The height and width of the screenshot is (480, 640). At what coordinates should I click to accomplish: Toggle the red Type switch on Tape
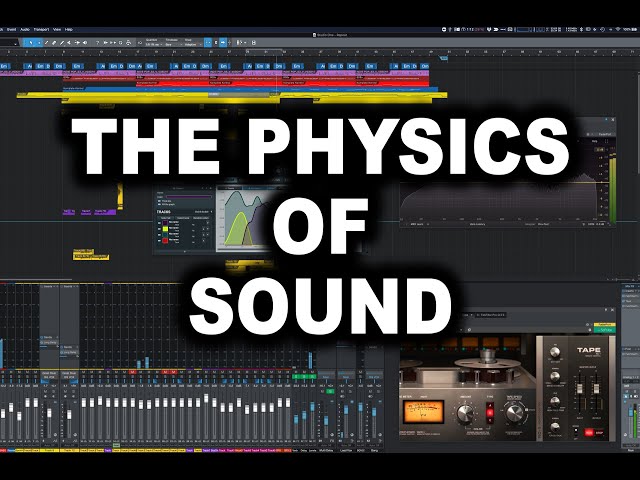pyautogui.click(x=490, y=413)
